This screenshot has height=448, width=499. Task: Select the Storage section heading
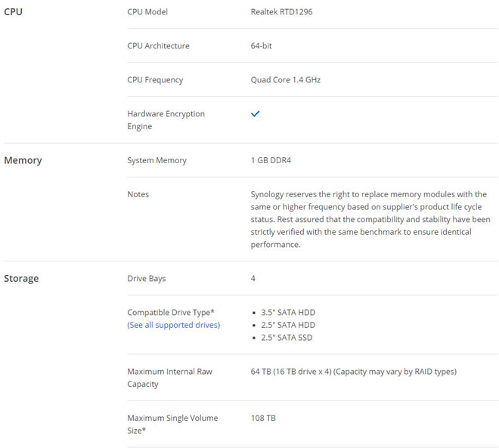(x=21, y=278)
